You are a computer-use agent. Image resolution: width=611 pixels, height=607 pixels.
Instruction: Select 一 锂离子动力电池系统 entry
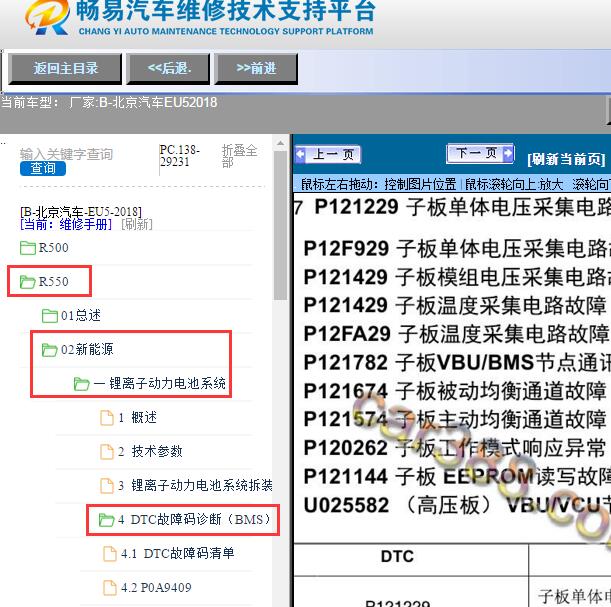click(x=159, y=383)
